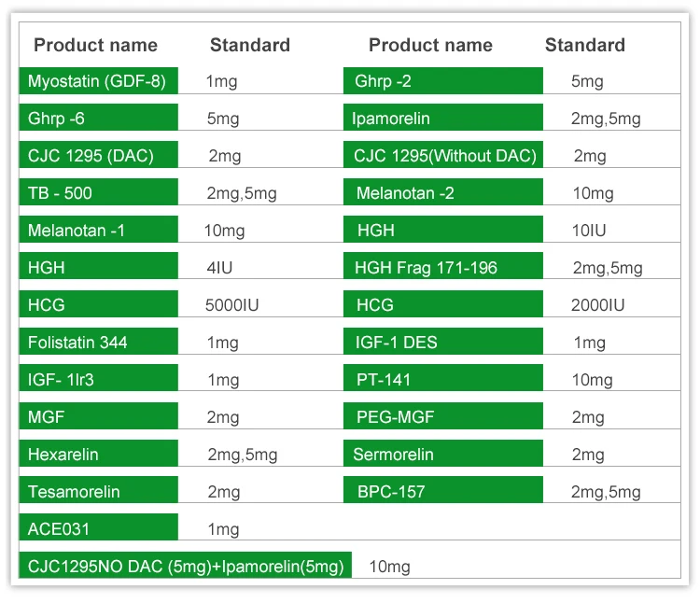700x603 pixels.
Task: Click the PT-141 product entry
Action: point(442,380)
